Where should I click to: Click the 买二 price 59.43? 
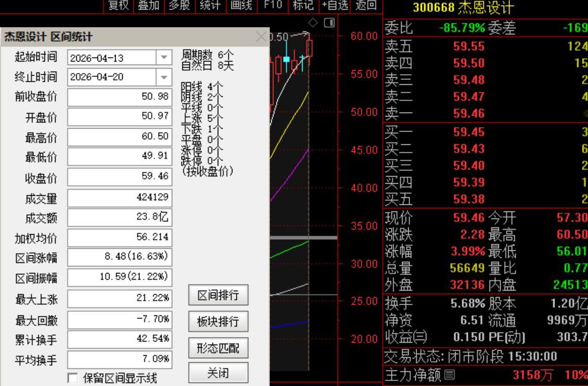coord(469,149)
